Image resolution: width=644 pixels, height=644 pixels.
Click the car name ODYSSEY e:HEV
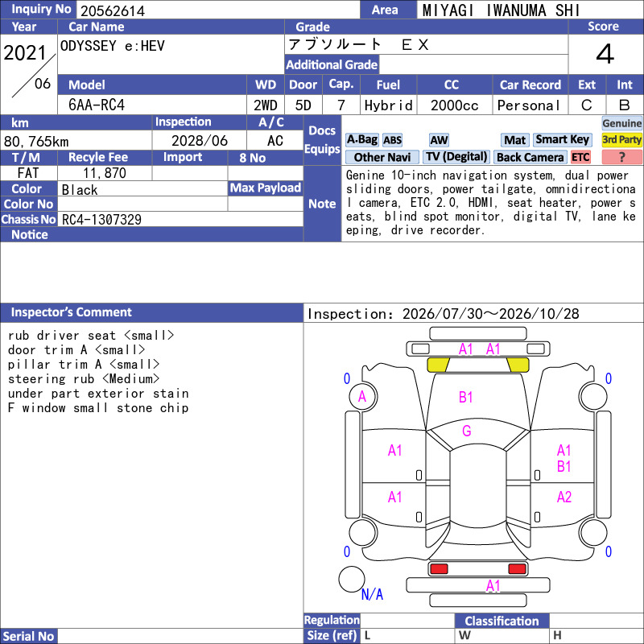113,46
